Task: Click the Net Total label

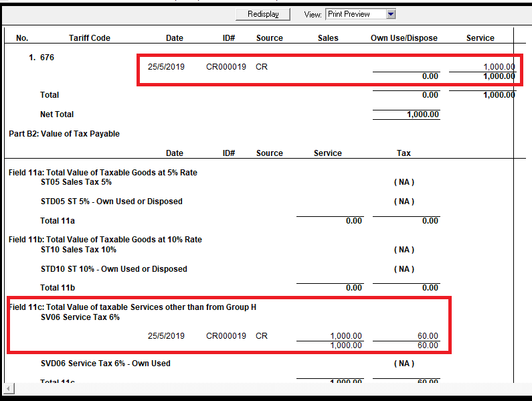Action: point(57,114)
